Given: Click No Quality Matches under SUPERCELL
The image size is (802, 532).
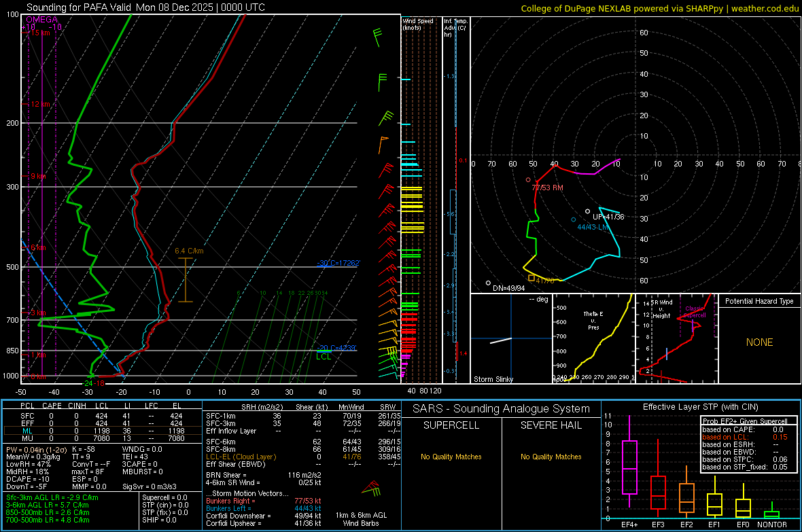Looking at the screenshot, I should point(451,457).
